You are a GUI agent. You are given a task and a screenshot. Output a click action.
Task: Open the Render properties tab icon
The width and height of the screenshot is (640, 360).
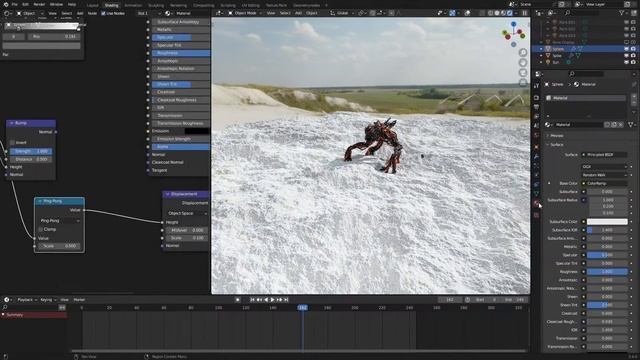[x=536, y=98]
